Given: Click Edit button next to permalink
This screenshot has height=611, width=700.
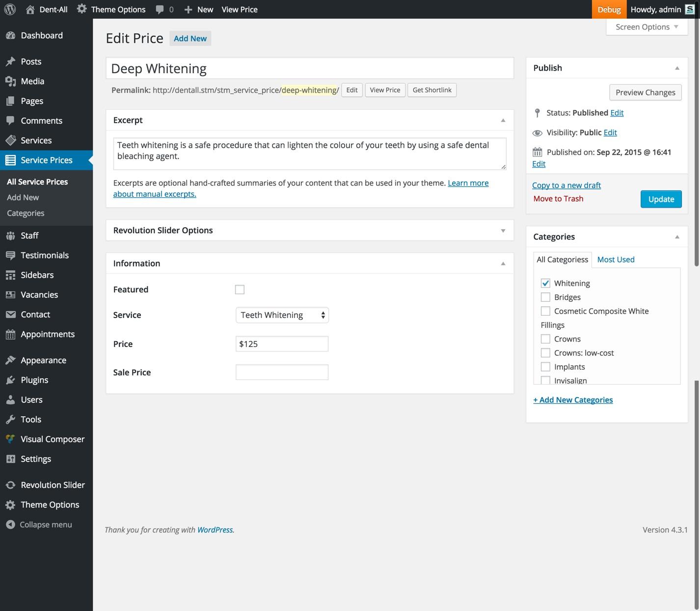Looking at the screenshot, I should (x=352, y=90).
